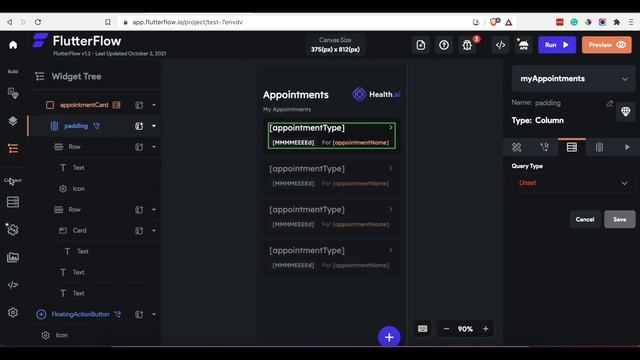The image size is (640, 360).
Task: Select FloatingActionButton in the widget tree
Action: coord(80,314)
